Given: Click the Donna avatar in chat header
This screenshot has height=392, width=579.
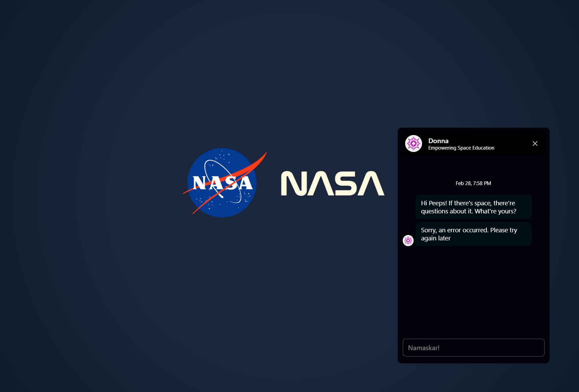Looking at the screenshot, I should 414,143.
